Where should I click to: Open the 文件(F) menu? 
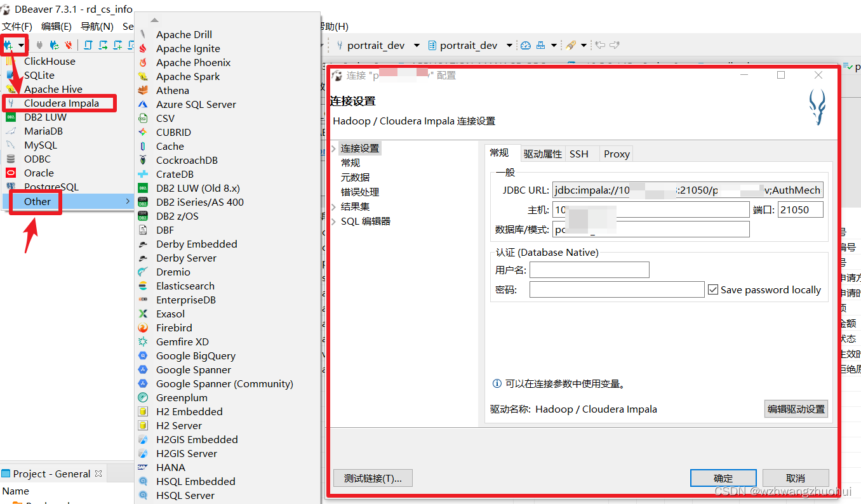(x=17, y=26)
